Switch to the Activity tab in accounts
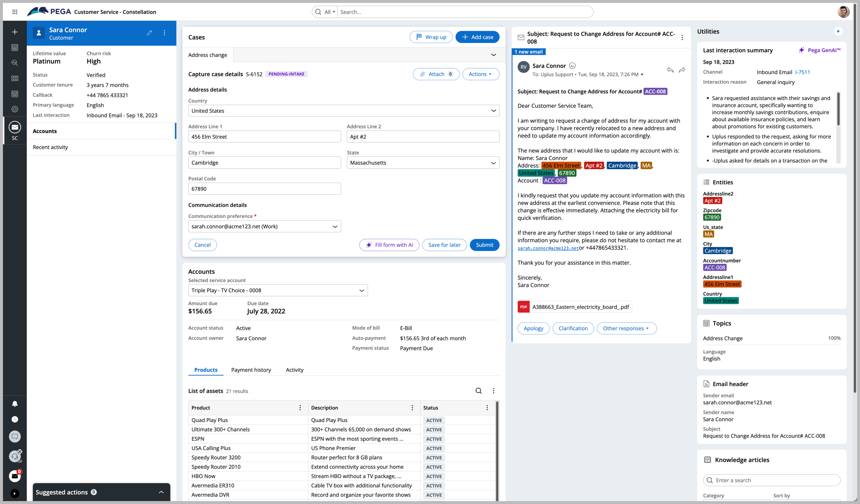 coord(295,370)
